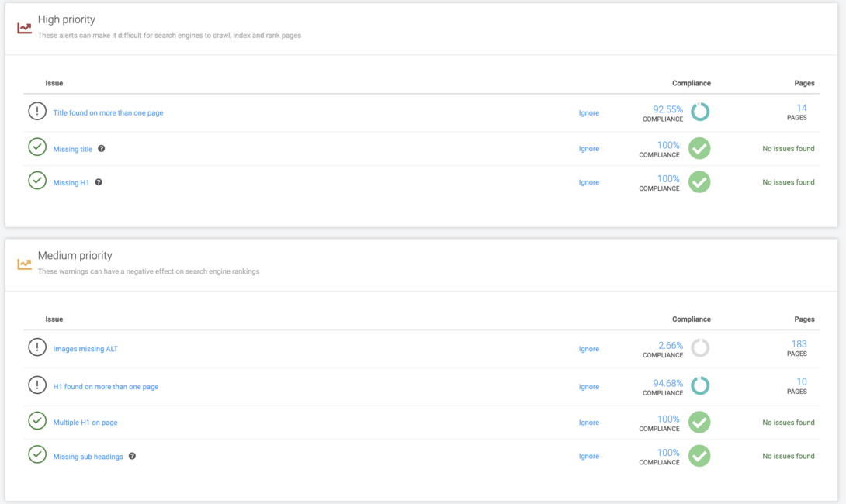
Task: Open the help icon next to Missing sub headings
Action: pos(132,457)
